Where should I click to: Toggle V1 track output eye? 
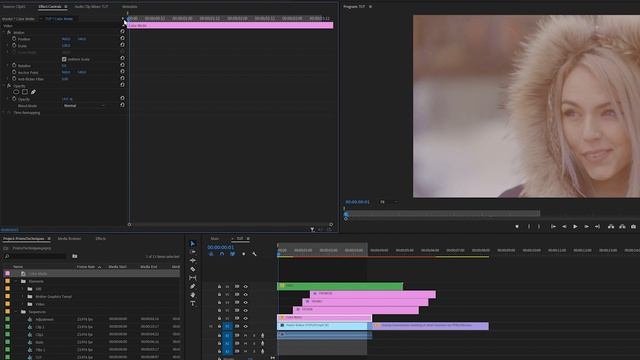point(246,326)
